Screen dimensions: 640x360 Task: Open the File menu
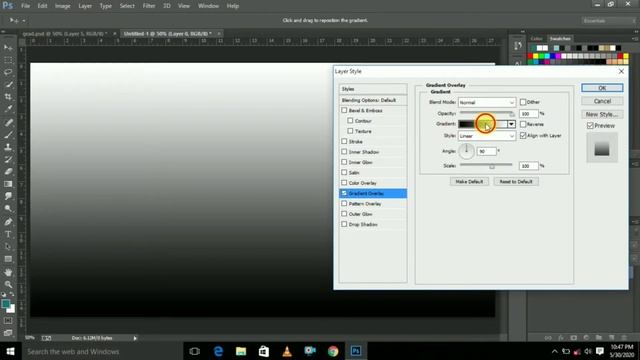pyautogui.click(x=25, y=6)
